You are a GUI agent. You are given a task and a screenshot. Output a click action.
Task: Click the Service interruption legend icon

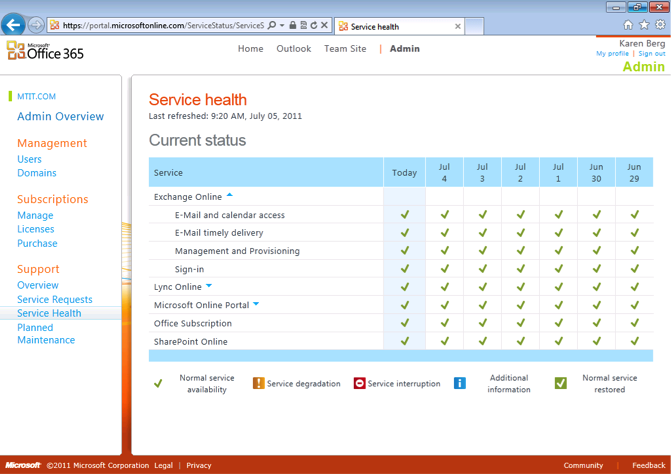[359, 383]
